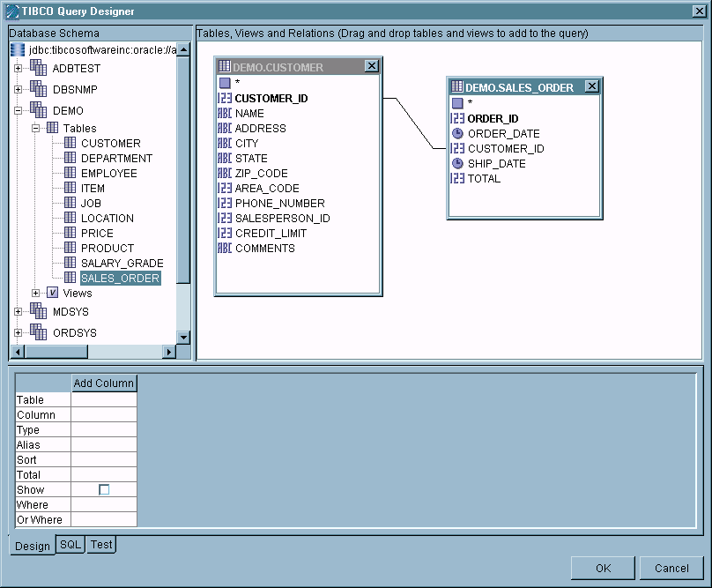Expand the ADBTEST schema node
The image size is (712, 588).
pos(18,68)
